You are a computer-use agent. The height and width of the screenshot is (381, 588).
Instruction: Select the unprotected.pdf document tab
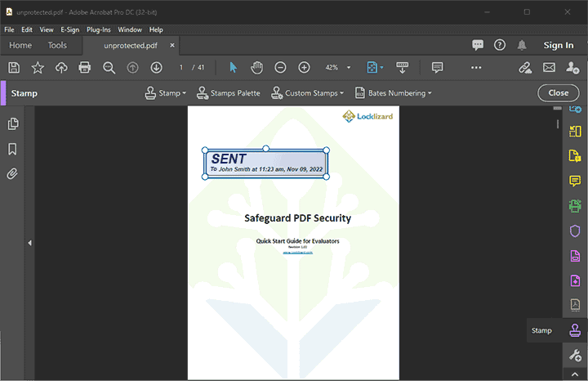coord(131,46)
